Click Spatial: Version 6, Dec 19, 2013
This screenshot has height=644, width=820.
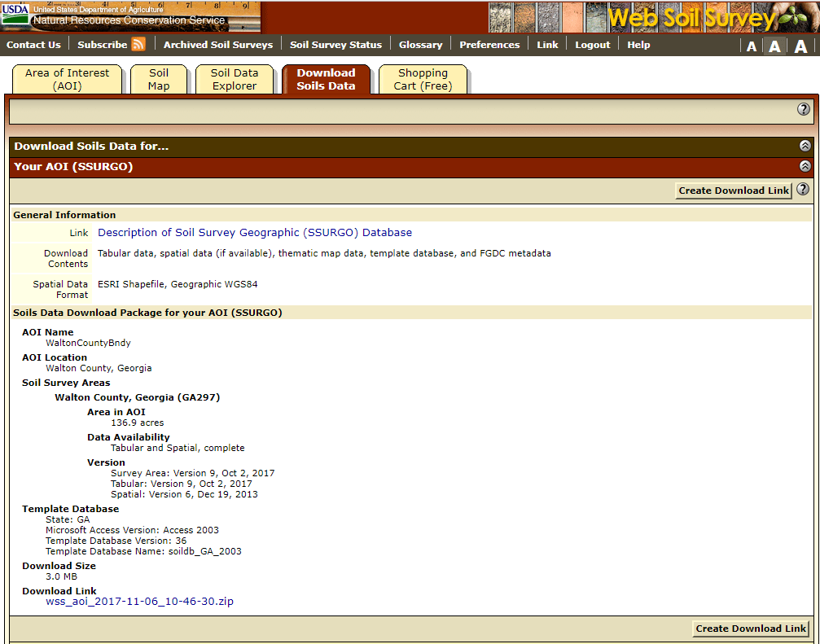point(184,494)
